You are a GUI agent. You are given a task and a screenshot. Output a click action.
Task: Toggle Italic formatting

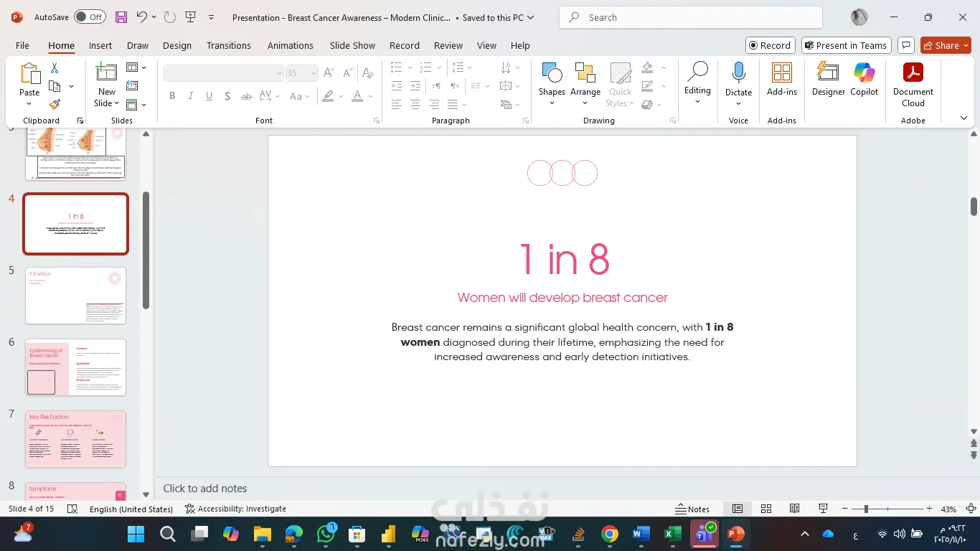point(191,96)
